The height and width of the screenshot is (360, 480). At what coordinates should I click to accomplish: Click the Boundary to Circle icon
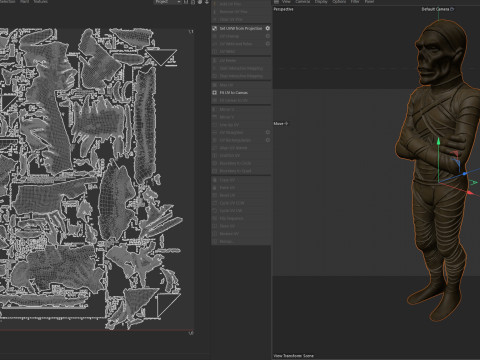pyautogui.click(x=215, y=163)
